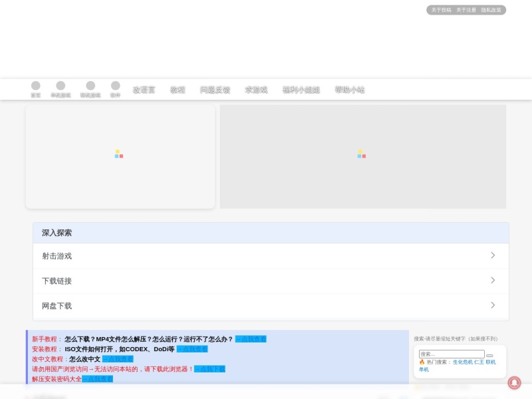Screen dimensions: 532x399
Task: Click the 下载链接 text
Action: click(x=57, y=281)
